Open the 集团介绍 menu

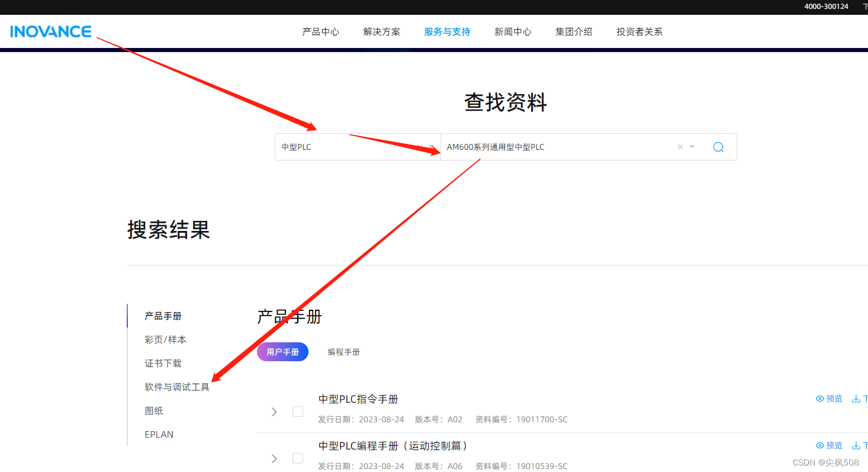574,32
